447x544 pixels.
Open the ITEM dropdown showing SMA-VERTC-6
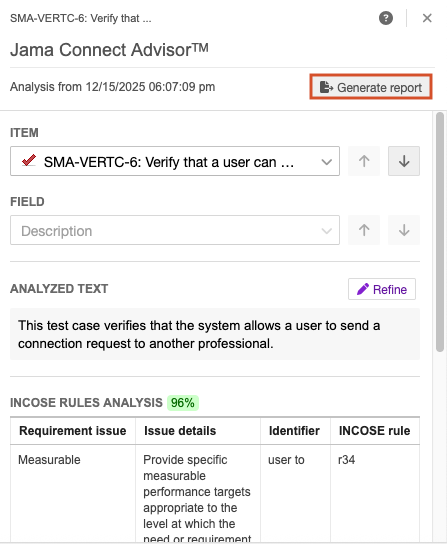175,161
